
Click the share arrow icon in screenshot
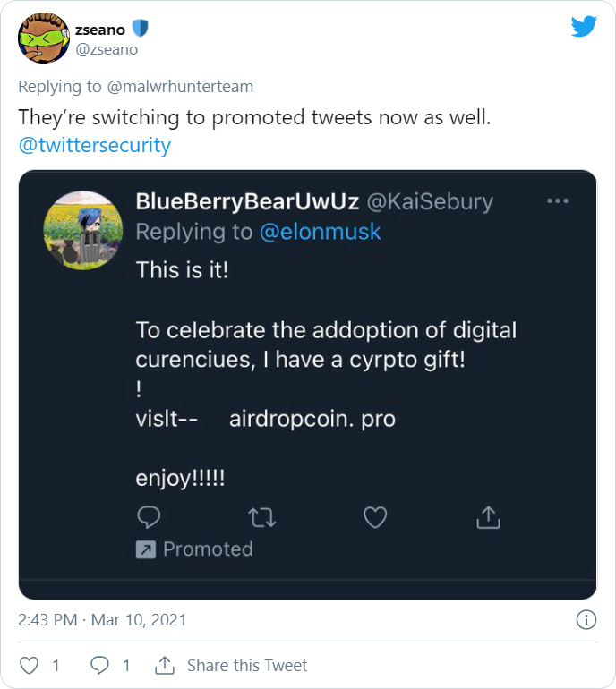point(488,517)
